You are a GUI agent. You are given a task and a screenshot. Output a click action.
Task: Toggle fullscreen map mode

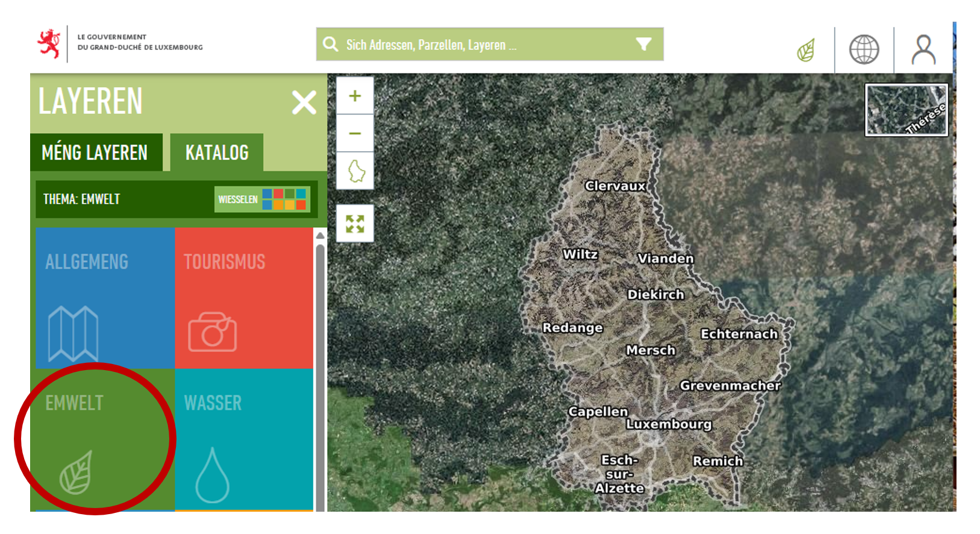[x=355, y=224]
